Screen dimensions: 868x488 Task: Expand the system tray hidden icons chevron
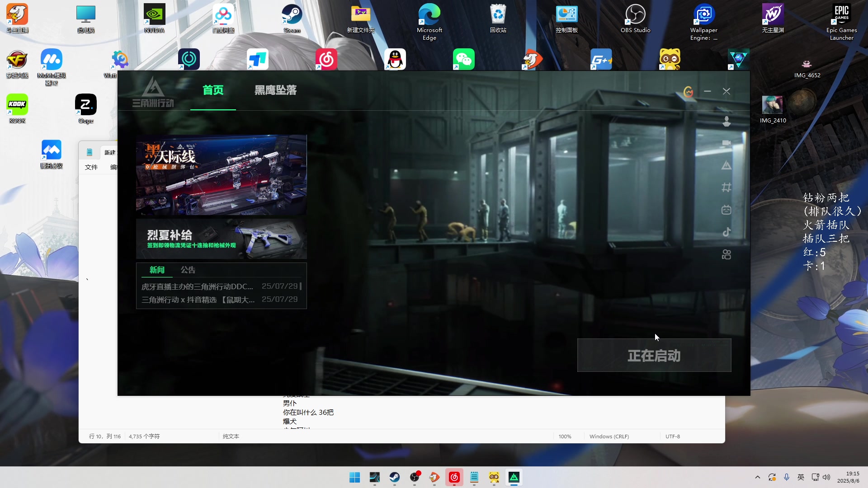coord(758,477)
